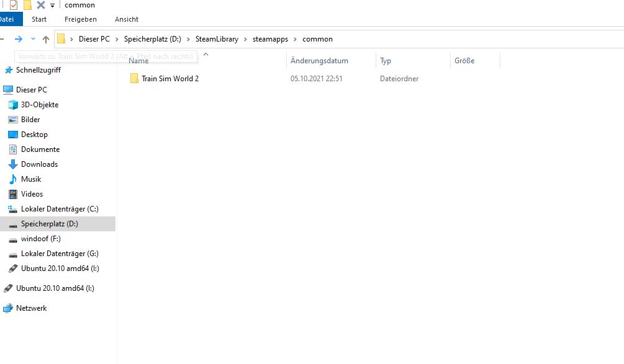Open 3D-Objekte in navigation pane
The height and width of the screenshot is (364, 624).
40,105
